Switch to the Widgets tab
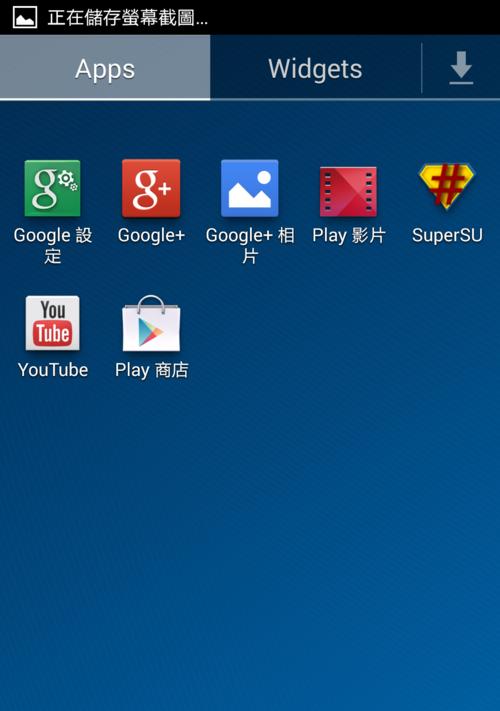Screen dimensions: 500x711 click(x=316, y=67)
